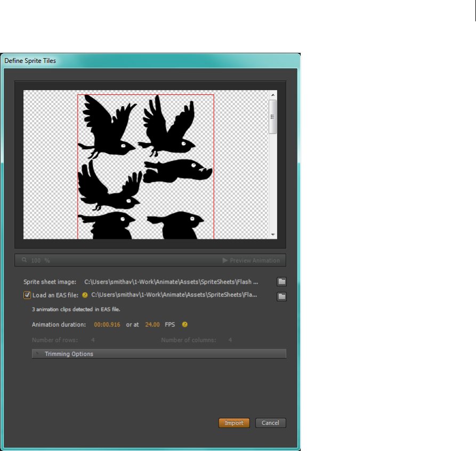The height and width of the screenshot is (451, 476).
Task: Click '3 animation clips detected in EAS file.'
Action: pyautogui.click(x=76, y=309)
